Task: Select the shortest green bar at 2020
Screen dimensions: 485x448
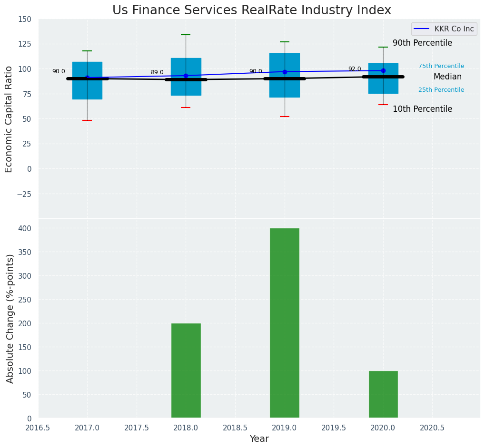Action: point(383,394)
